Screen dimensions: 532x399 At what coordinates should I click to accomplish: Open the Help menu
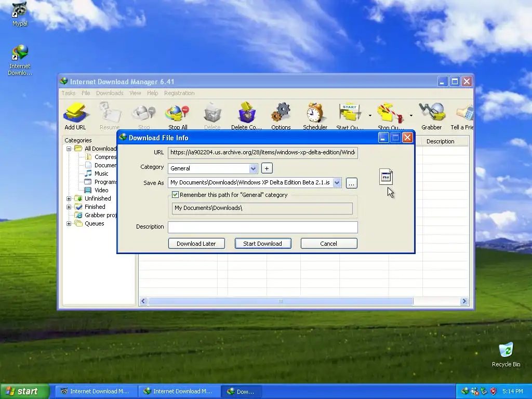coord(152,93)
